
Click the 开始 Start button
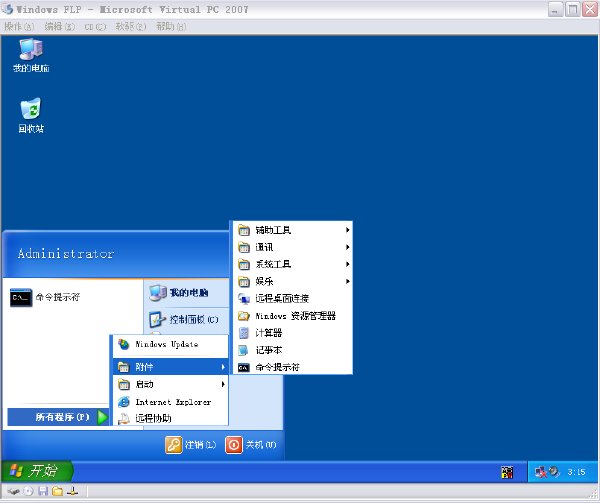36,471
